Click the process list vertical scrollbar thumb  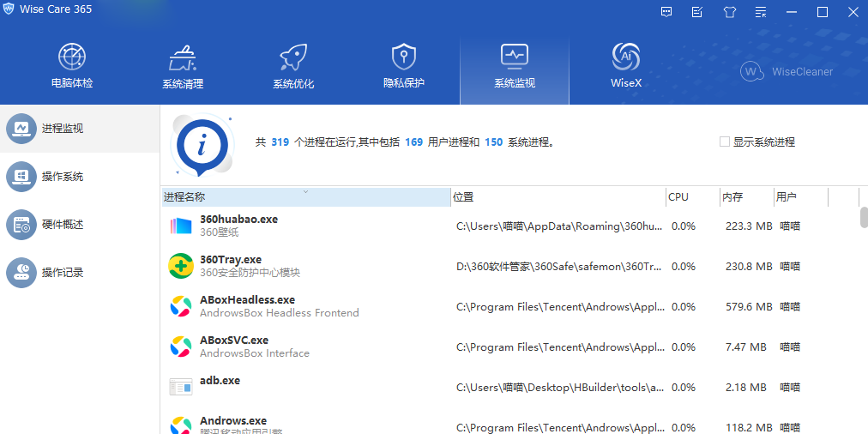pos(864,218)
